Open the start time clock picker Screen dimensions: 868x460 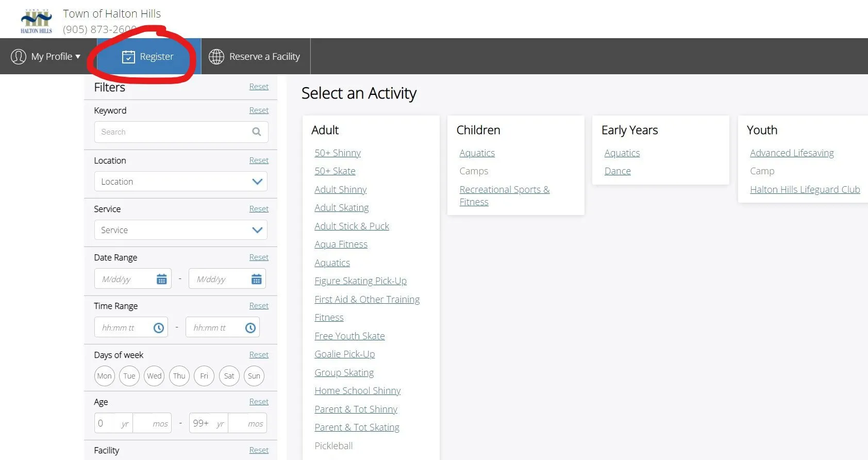159,327
